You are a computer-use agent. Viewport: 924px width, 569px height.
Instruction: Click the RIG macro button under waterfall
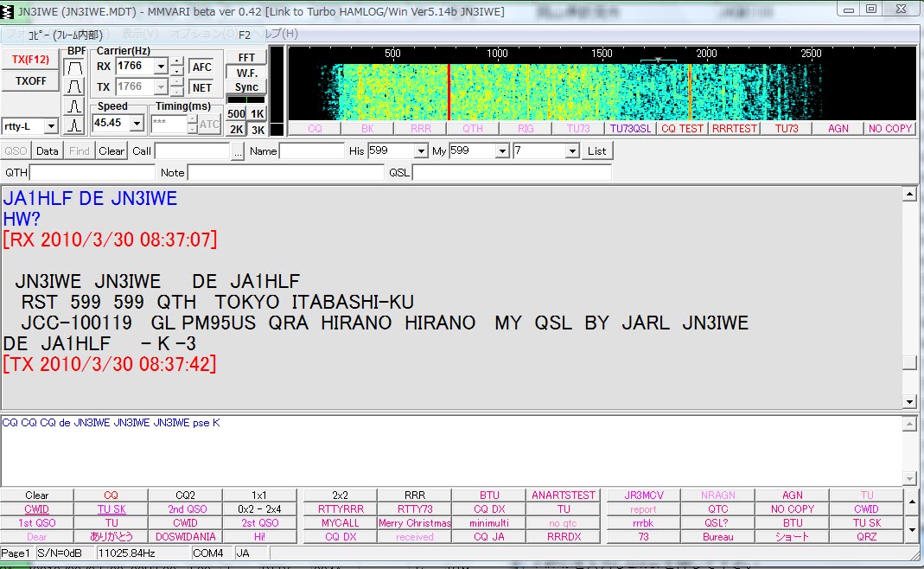(526, 129)
